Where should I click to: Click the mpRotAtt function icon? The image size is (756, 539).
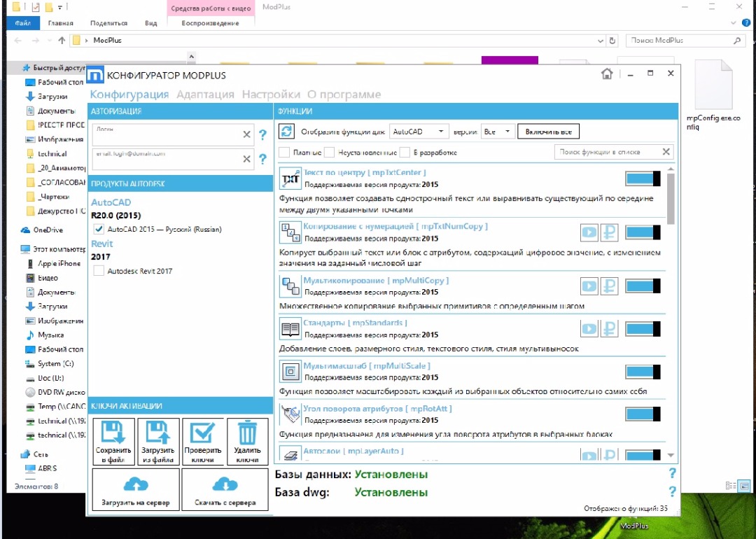pos(290,414)
